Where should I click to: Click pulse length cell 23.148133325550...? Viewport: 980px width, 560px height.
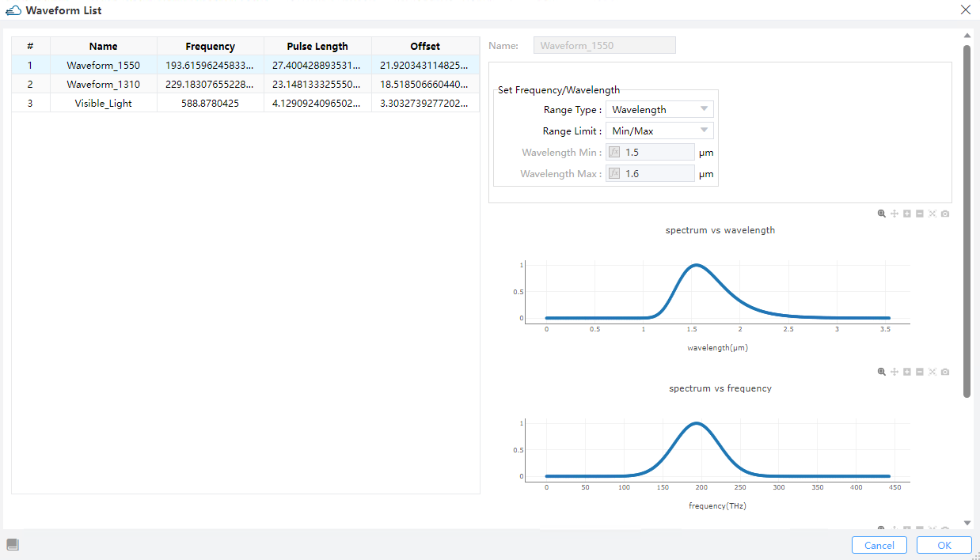[x=317, y=84]
